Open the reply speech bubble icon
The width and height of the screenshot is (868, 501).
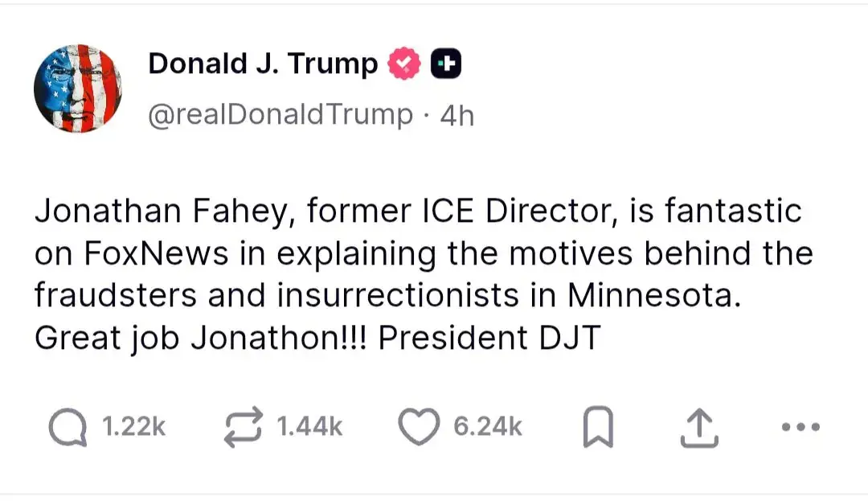click(67, 428)
